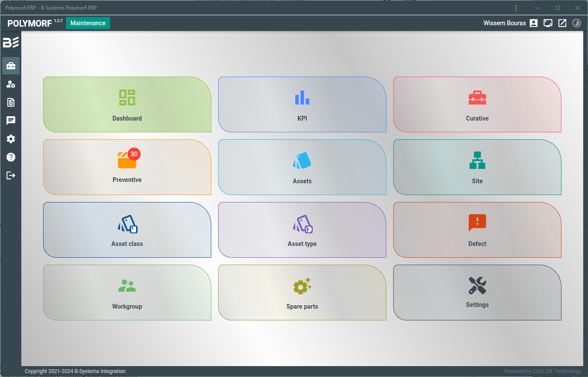
Task: Open the Curative tile
Action: pyautogui.click(x=477, y=104)
